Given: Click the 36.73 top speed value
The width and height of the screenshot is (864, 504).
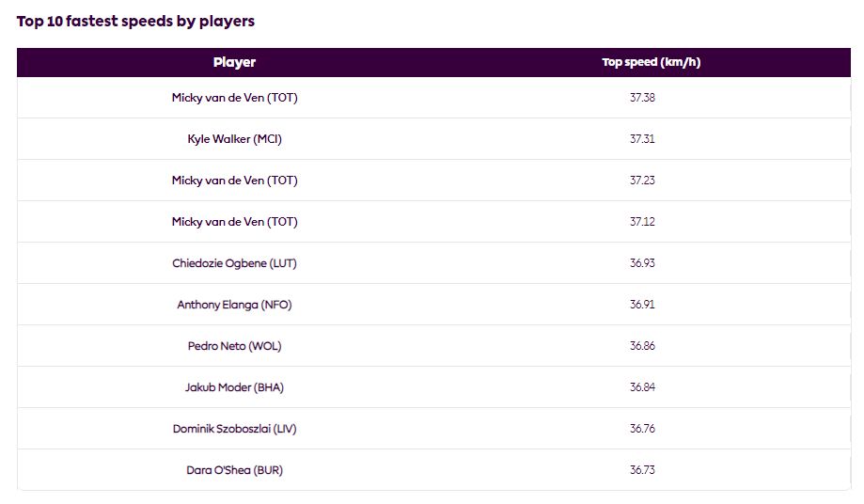Looking at the screenshot, I should (x=642, y=470).
